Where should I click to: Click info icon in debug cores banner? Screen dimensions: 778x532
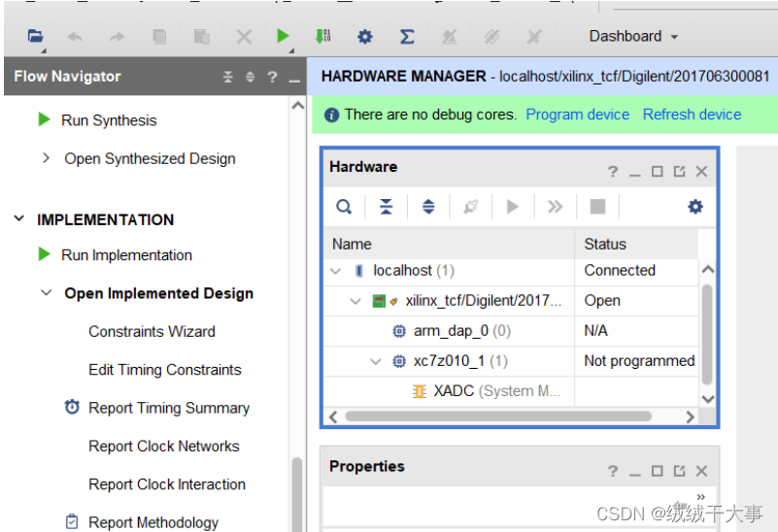tap(331, 115)
